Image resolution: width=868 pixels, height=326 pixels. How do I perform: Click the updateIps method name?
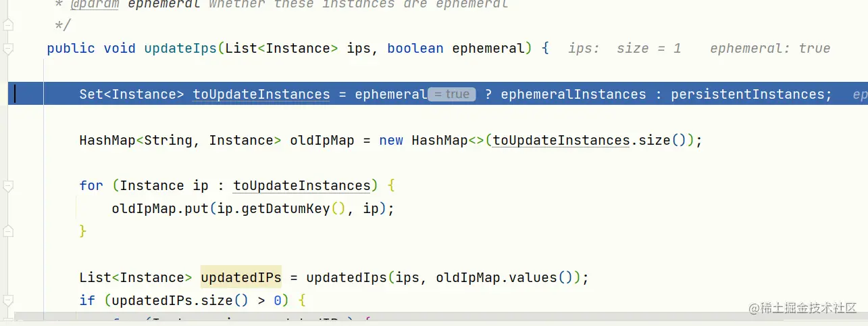[180, 49]
